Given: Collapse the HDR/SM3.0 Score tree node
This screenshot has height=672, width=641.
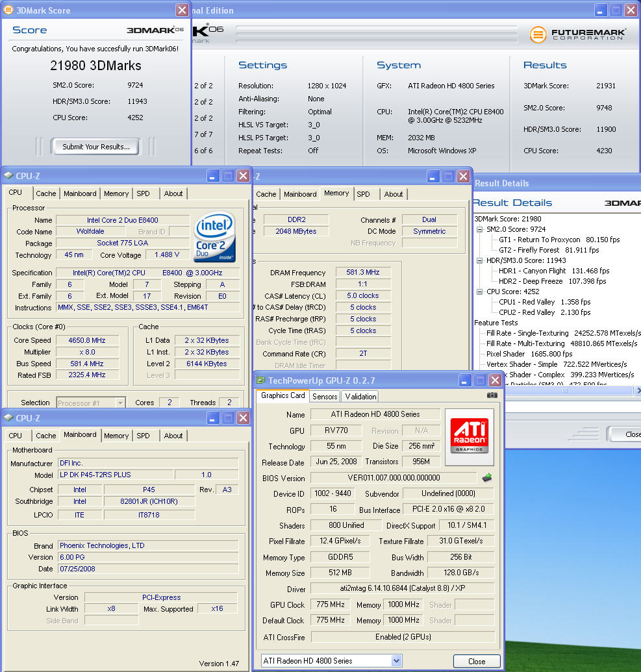Looking at the screenshot, I should click(x=480, y=260).
